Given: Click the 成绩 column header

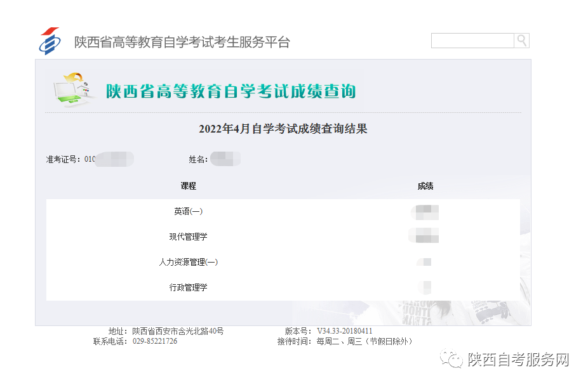Looking at the screenshot, I should click(425, 186).
